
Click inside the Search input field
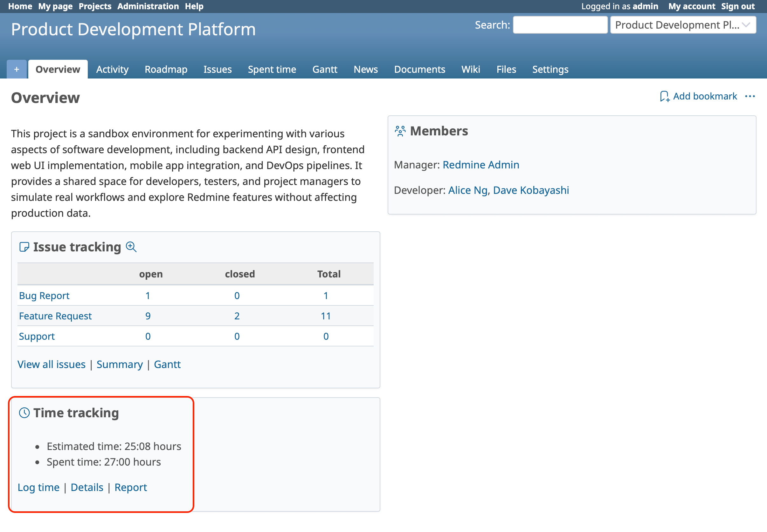pos(560,25)
